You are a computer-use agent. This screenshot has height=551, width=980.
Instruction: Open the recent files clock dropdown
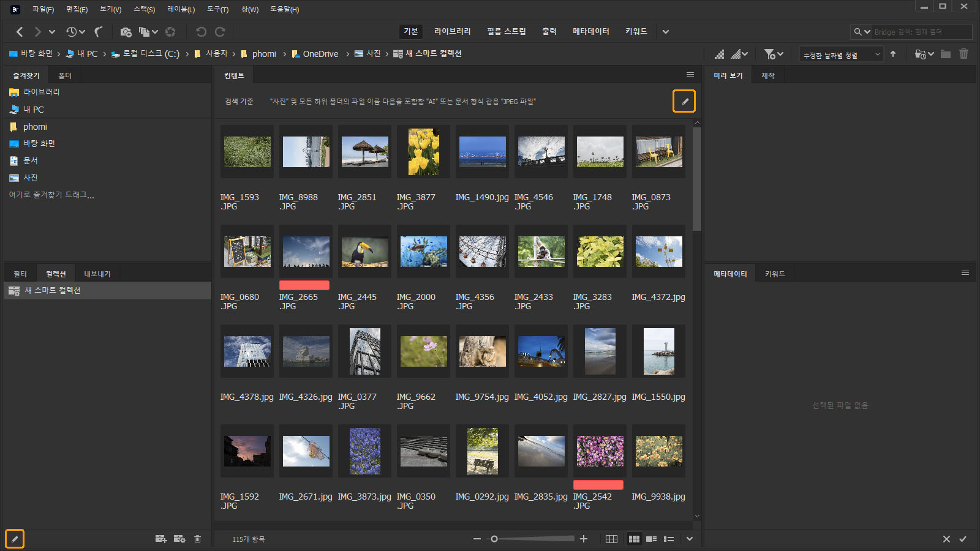click(x=76, y=31)
